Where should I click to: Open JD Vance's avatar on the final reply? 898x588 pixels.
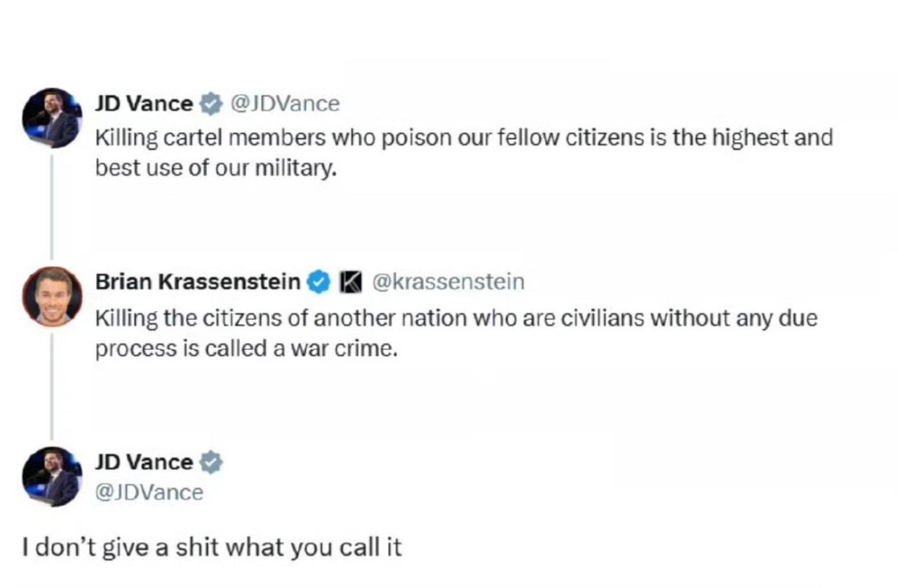point(52,476)
